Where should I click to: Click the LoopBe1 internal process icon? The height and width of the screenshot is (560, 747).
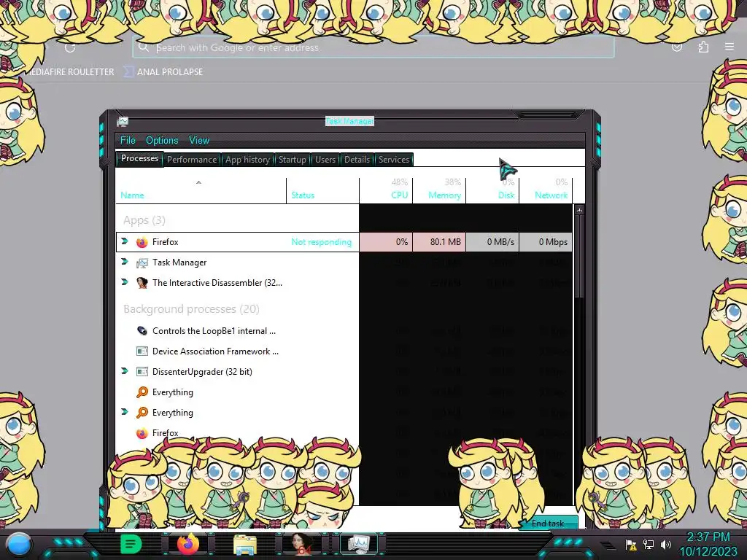point(142,331)
